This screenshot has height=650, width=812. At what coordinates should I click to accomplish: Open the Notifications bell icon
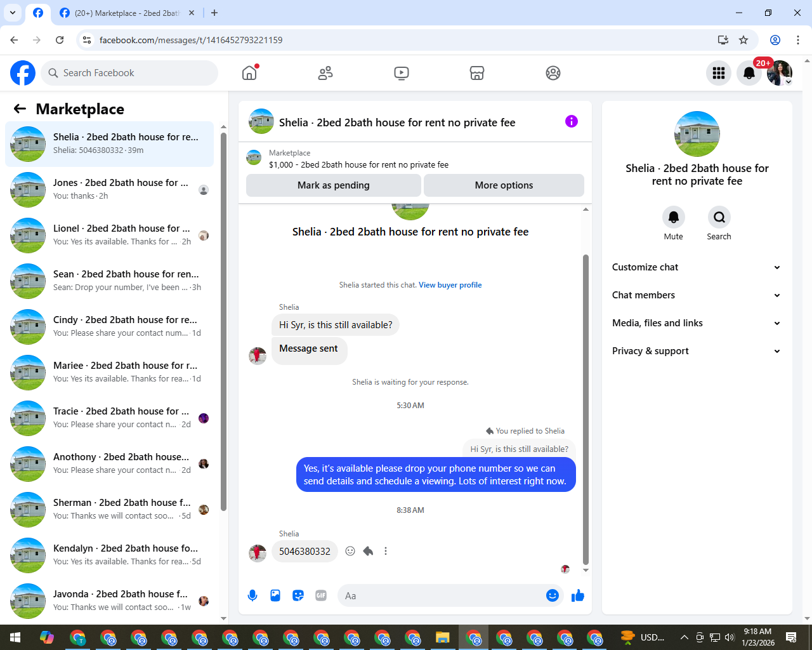(749, 73)
